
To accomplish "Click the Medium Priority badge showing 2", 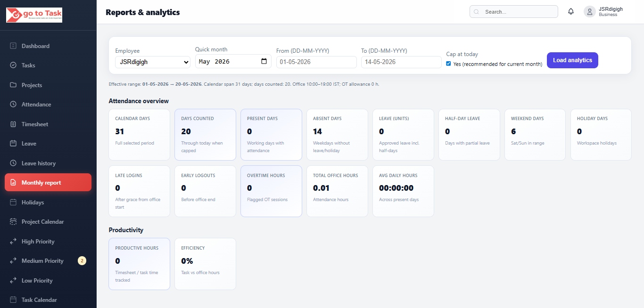I will click(82, 261).
